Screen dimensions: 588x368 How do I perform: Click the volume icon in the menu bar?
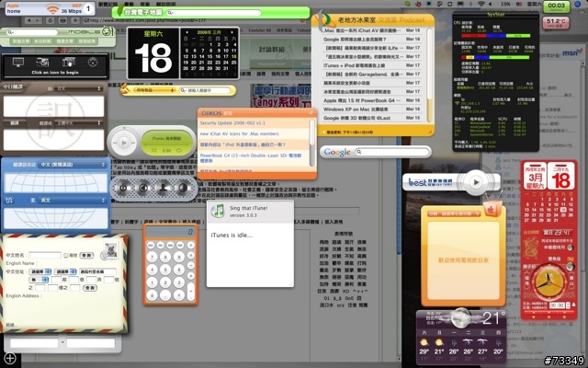click(491, 4)
